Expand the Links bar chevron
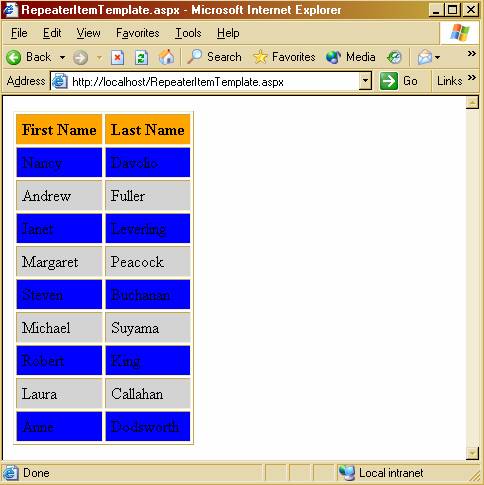The width and height of the screenshot is (484, 485). [x=471, y=78]
